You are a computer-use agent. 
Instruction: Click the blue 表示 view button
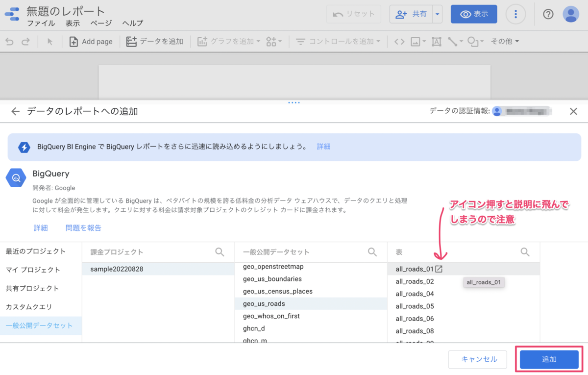click(x=474, y=14)
